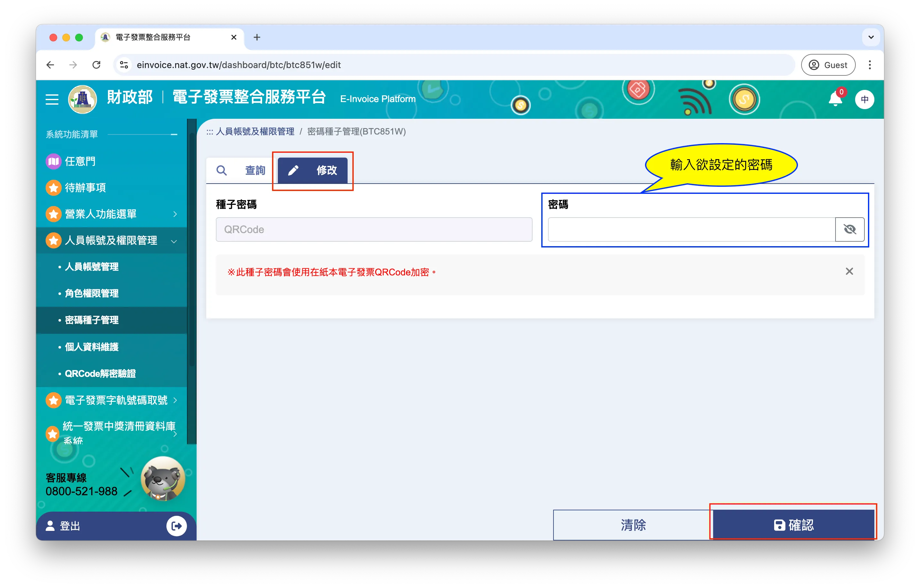Click the magnifier icon on 查詢 tab
Viewport: 920px width, 588px height.
pyautogui.click(x=222, y=170)
